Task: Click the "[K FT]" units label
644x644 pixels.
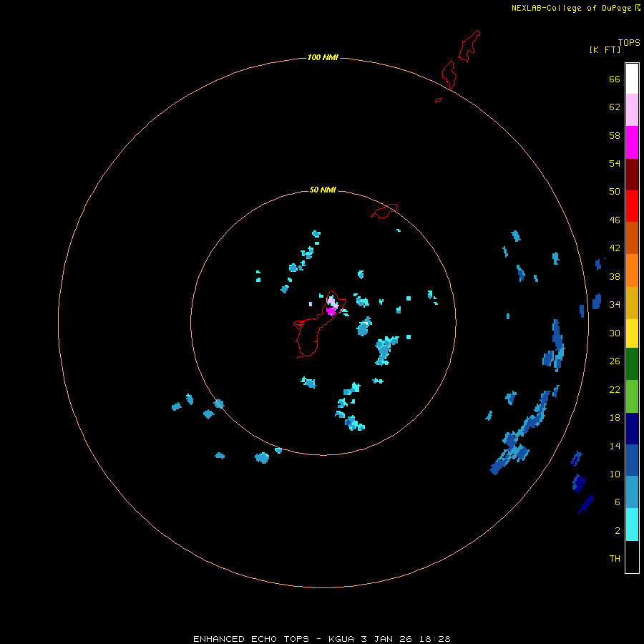Action: click(x=605, y=50)
